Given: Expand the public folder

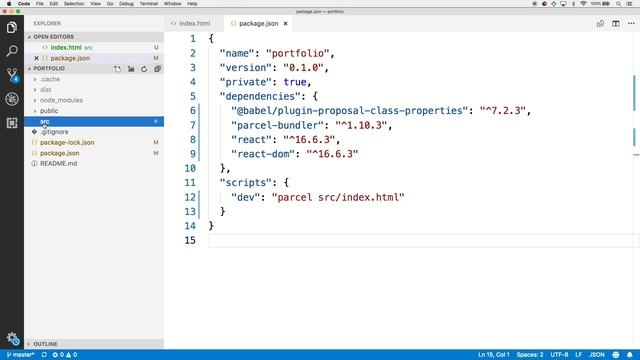Looking at the screenshot, I should click(49, 111).
